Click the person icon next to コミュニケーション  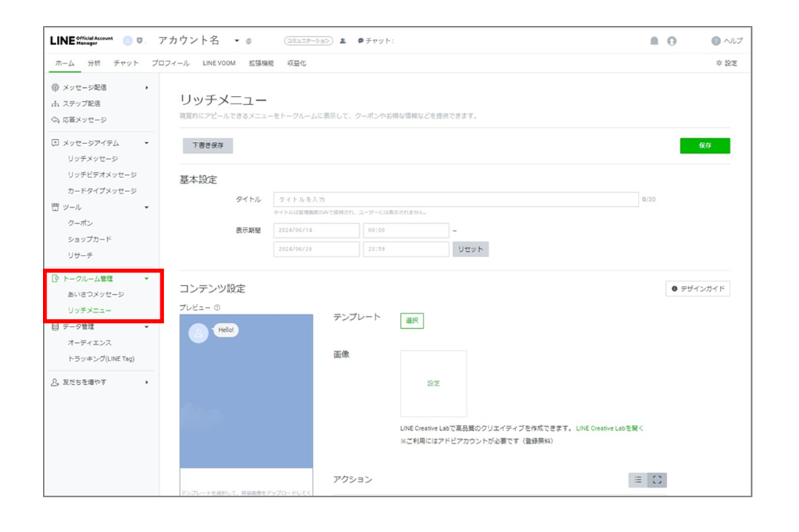(x=343, y=41)
